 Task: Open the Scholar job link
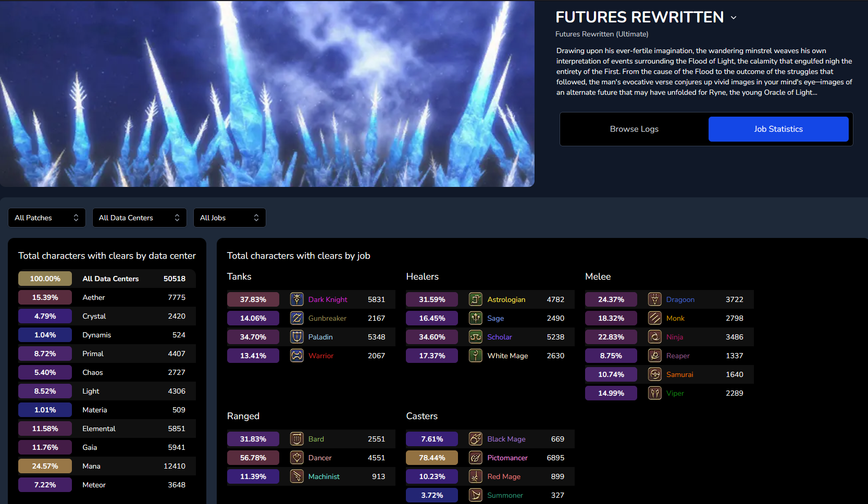point(500,337)
